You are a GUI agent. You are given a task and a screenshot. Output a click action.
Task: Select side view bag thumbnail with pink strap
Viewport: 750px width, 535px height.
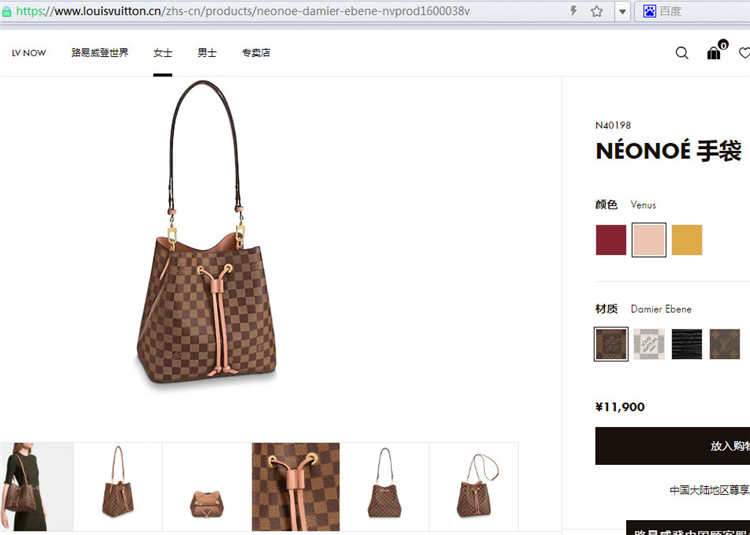tap(118, 487)
